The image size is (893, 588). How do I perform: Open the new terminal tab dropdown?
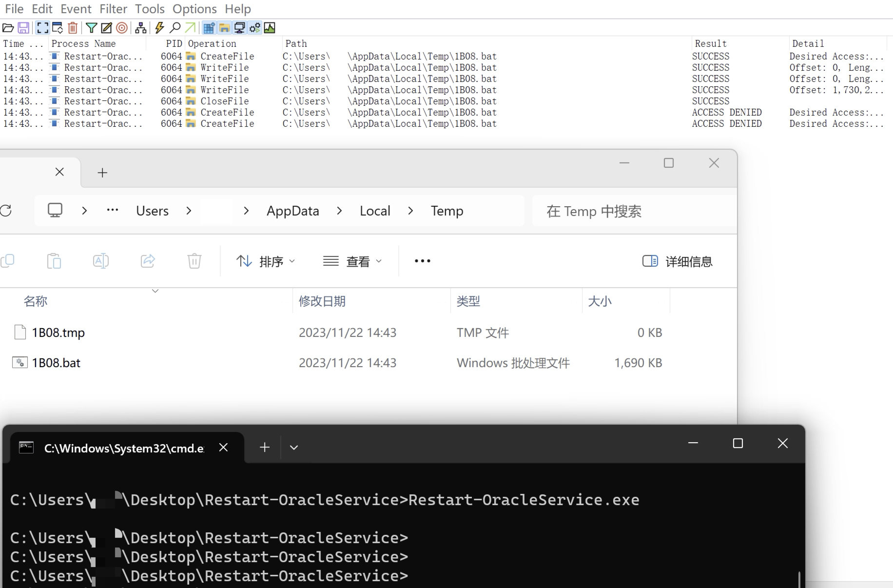293,447
